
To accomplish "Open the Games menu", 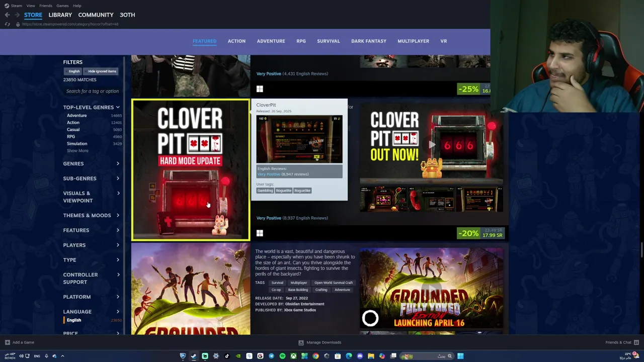I will click(x=62, y=6).
